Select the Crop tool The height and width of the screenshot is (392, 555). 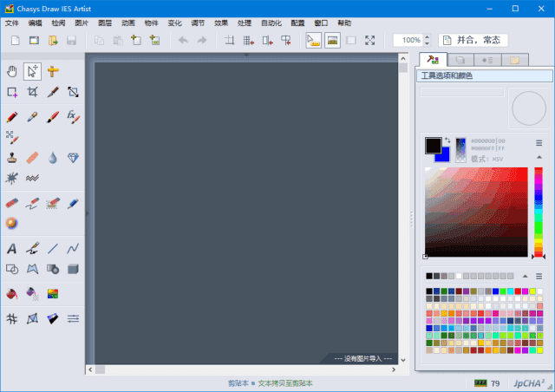point(33,91)
